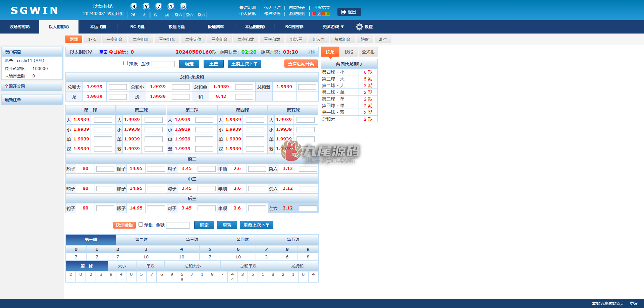This screenshot has height=308, width=644.
Task: Expand the 更多游戏 dropdown menu
Action: pos(333,27)
